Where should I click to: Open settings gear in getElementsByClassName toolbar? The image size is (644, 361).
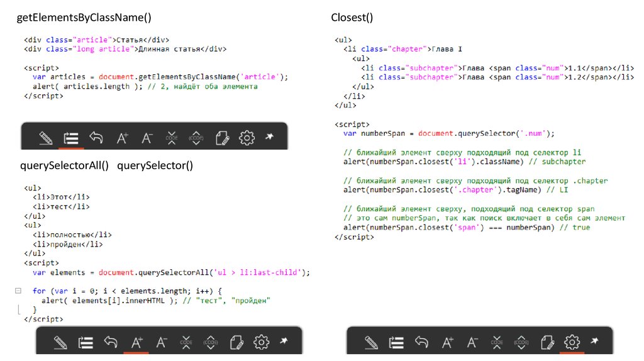tap(247, 138)
